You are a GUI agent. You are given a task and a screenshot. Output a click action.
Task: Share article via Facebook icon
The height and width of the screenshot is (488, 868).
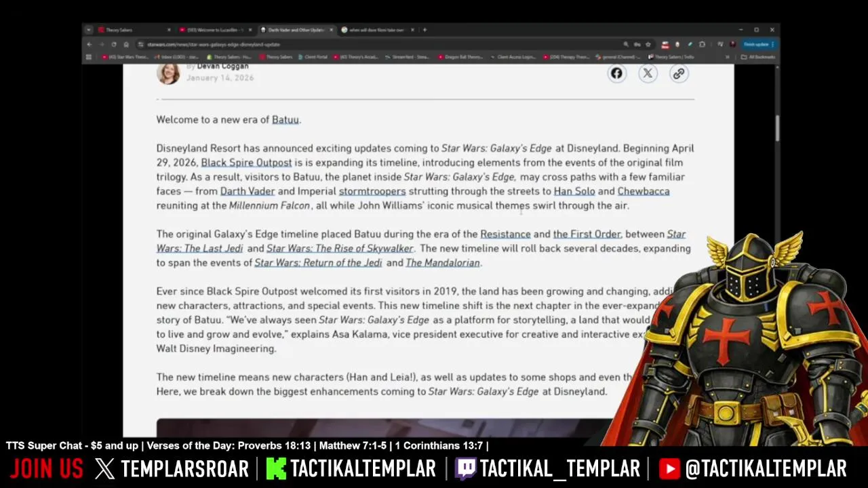(616, 73)
